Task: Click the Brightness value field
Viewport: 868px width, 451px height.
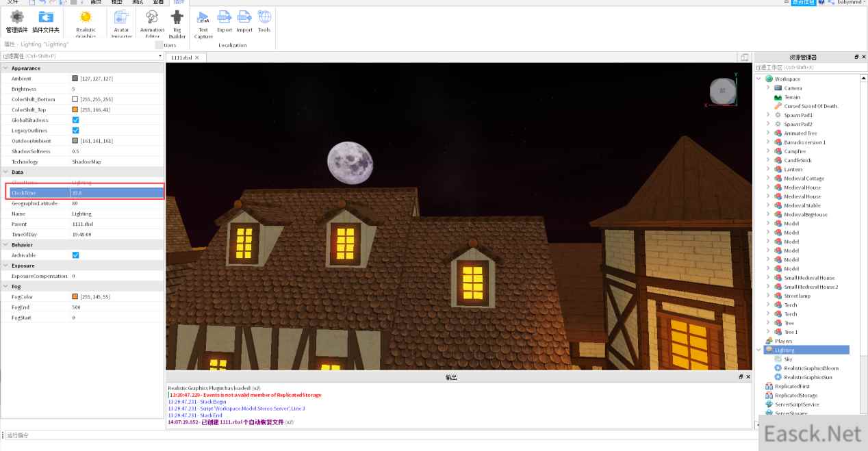Action: pyautogui.click(x=117, y=89)
